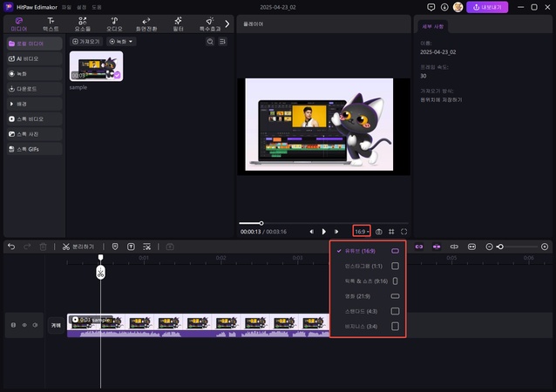The height and width of the screenshot is (392, 556).
Task: Open the third title bar menu, 도움
Action: coord(97,7)
